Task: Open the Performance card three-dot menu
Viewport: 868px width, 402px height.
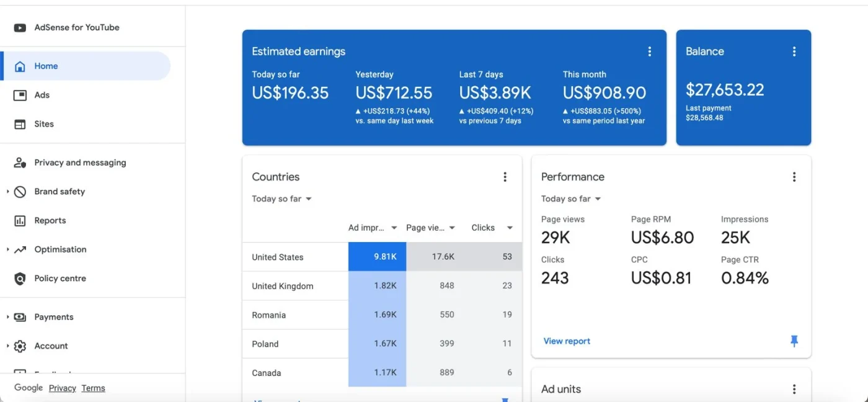Action: tap(794, 177)
